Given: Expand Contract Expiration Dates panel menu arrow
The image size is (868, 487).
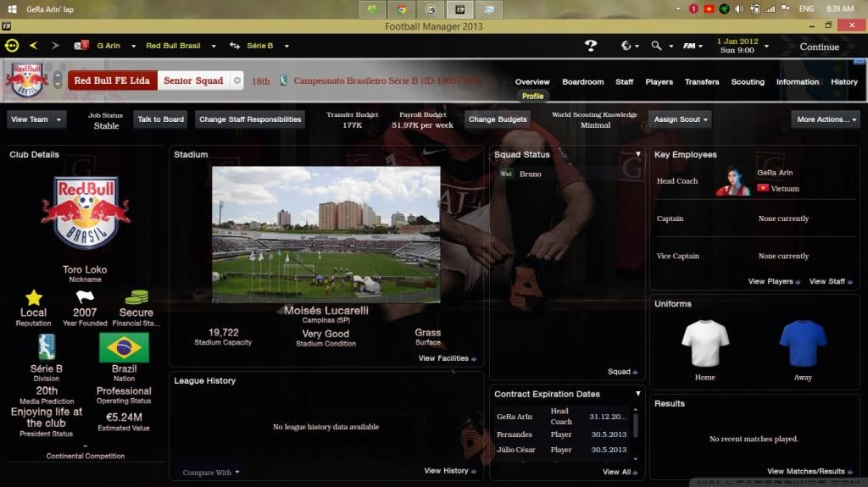Looking at the screenshot, I should click(638, 394).
